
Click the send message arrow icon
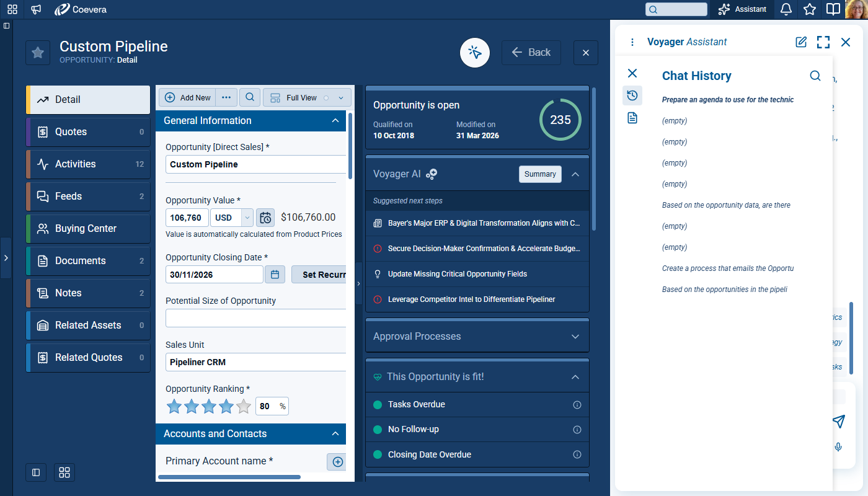pos(838,422)
